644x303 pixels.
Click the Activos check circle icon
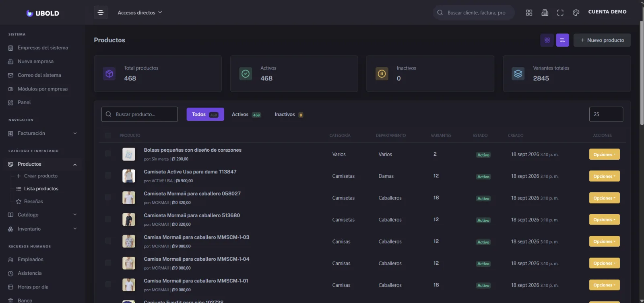[x=246, y=74]
